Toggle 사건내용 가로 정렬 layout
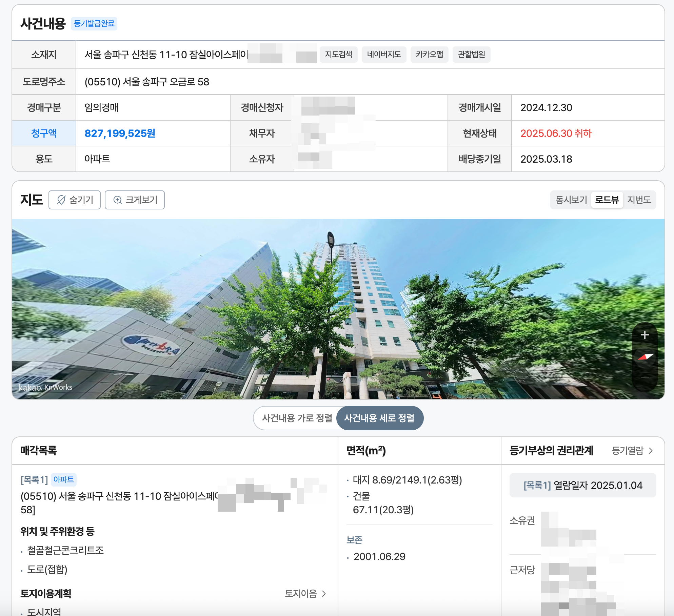 coord(297,418)
